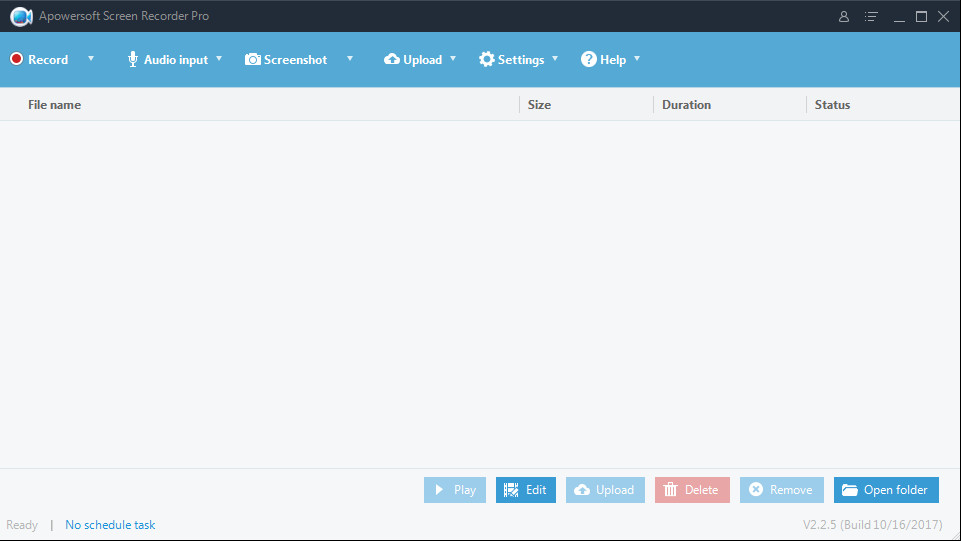Start recording with the Record label
Screen dimensions: 961x541
48,59
